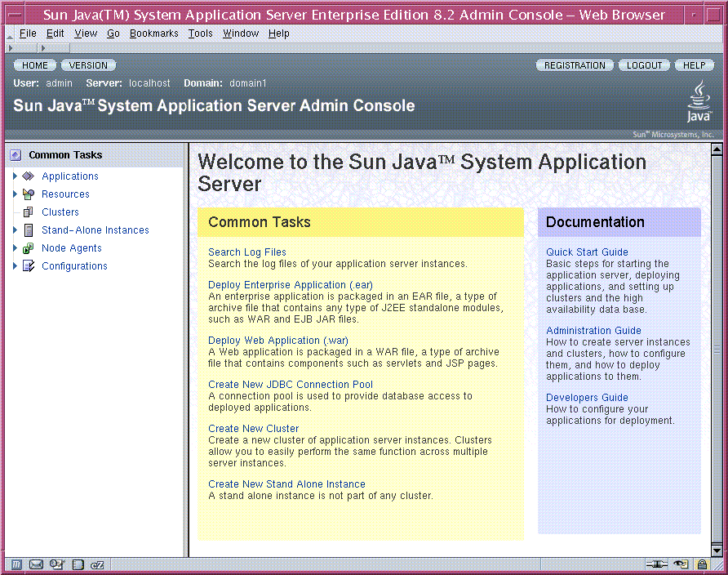This screenshot has width=728, height=575.
Task: Click the security padlock icon
Action: (702, 564)
